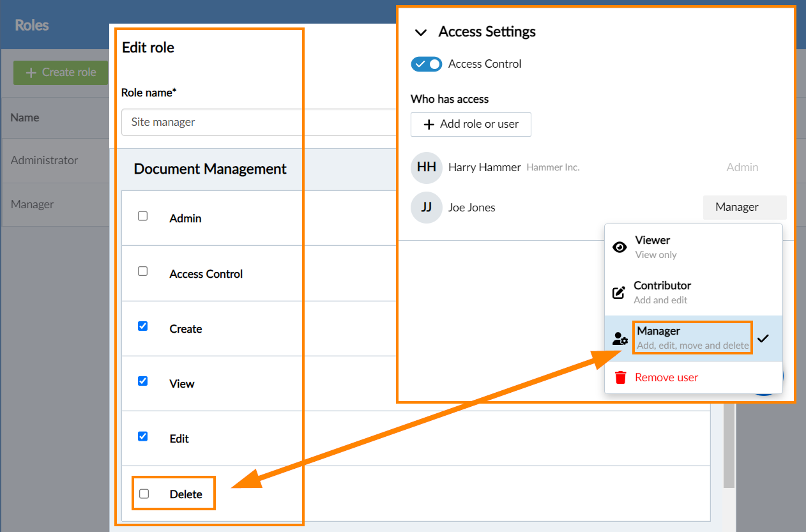Collapse the Access Settings section chevron
The width and height of the screenshot is (806, 532).
click(x=420, y=33)
